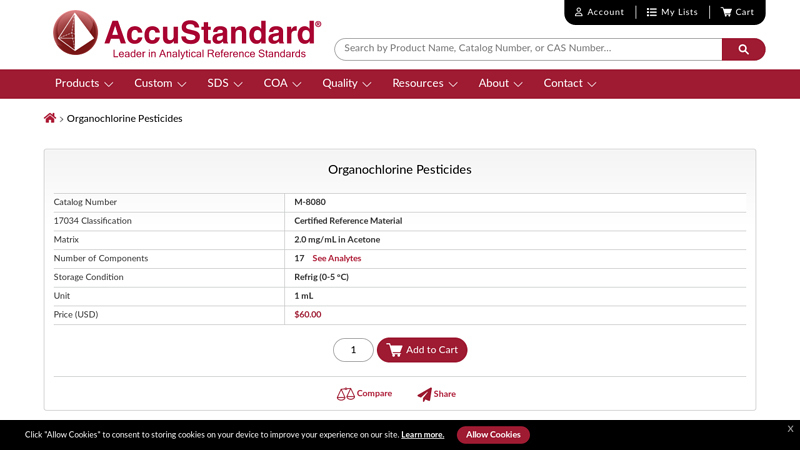Click the 2.0 mg/mL in Acetone value
Image resolution: width=800 pixels, height=450 pixels.
coord(337,240)
